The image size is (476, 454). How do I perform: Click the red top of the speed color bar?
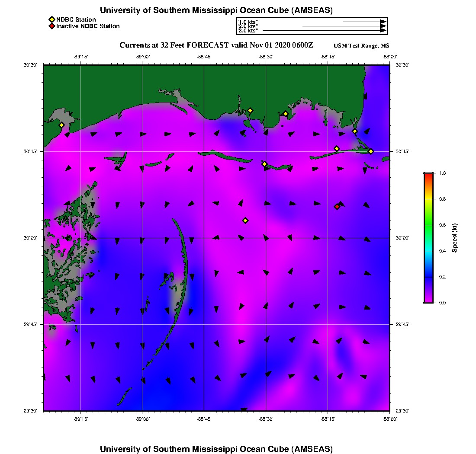click(x=428, y=175)
